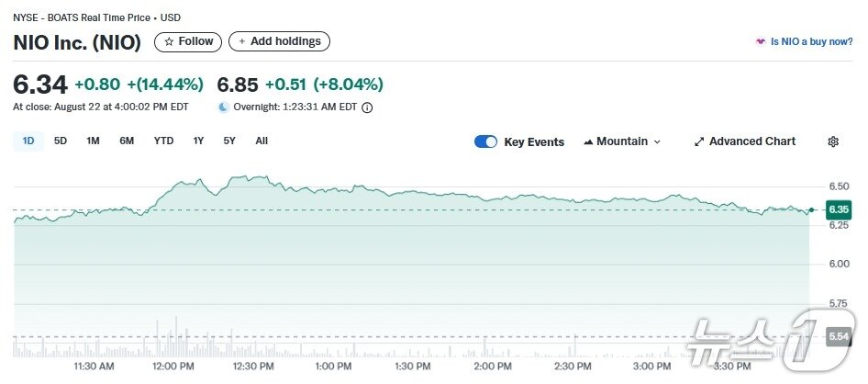Click the 5.54 previous close label
This screenshot has width=868, height=384.
839,336
